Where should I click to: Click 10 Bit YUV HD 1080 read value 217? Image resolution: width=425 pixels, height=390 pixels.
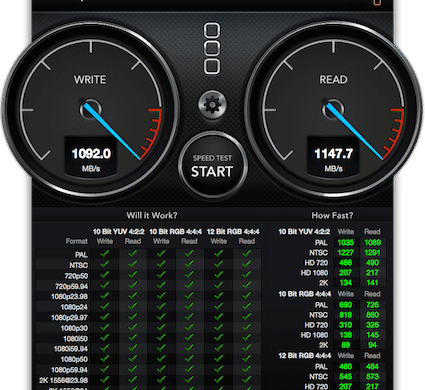372,273
